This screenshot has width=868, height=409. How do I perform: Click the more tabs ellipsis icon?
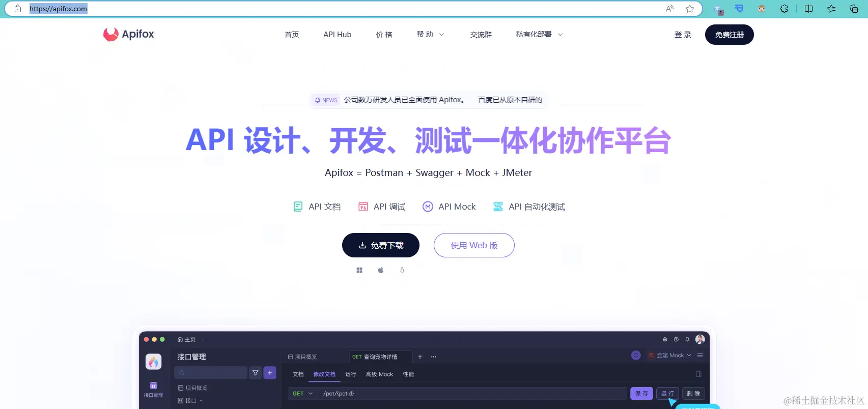[x=434, y=357]
